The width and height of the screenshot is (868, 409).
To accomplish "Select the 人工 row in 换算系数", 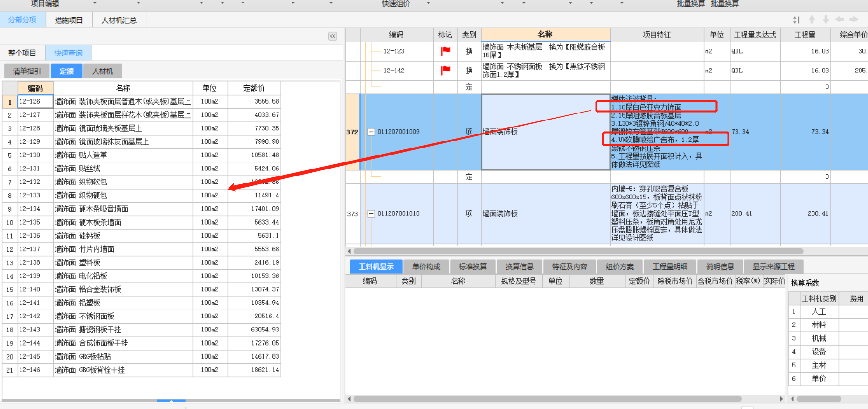I will tap(828, 311).
